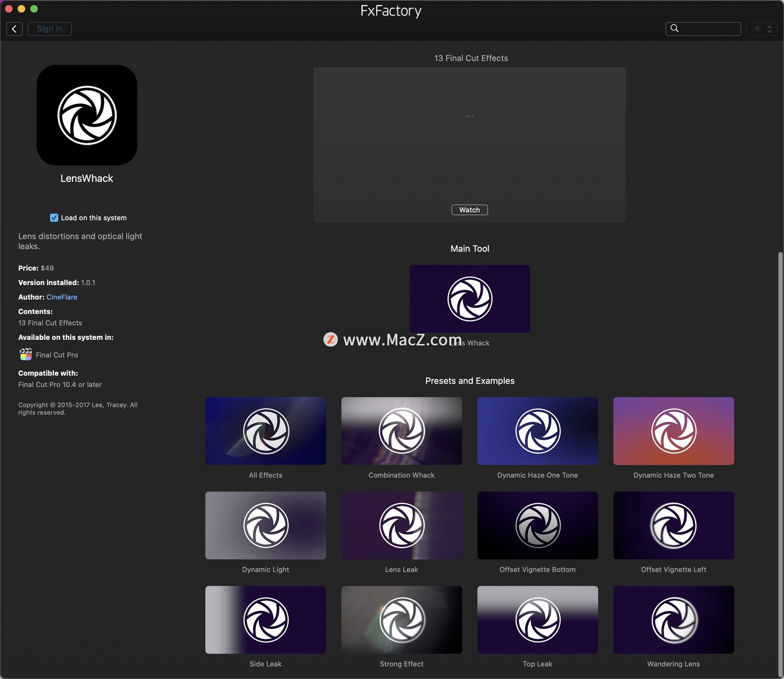
Task: Click the back arrow button
Action: click(x=14, y=29)
